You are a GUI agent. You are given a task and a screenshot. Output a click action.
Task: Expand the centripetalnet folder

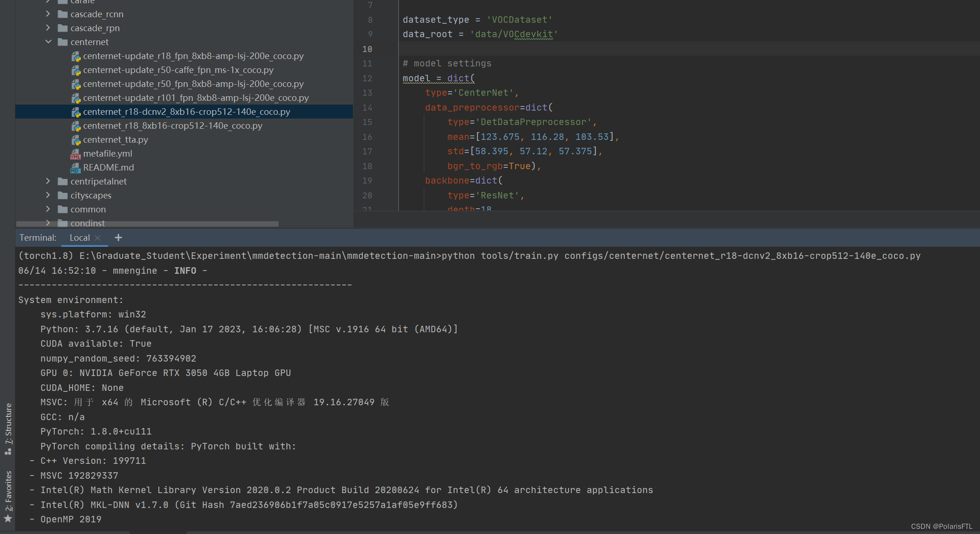48,181
